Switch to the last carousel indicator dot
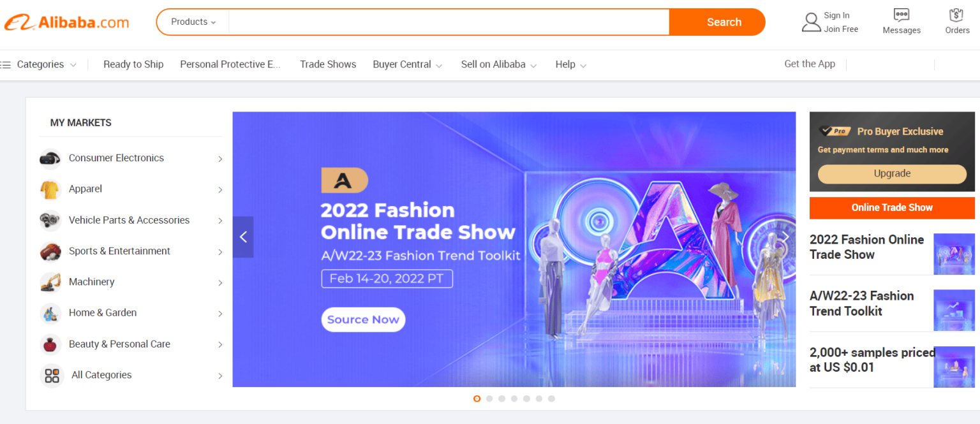Screen dimensions: 980x424 551,398
